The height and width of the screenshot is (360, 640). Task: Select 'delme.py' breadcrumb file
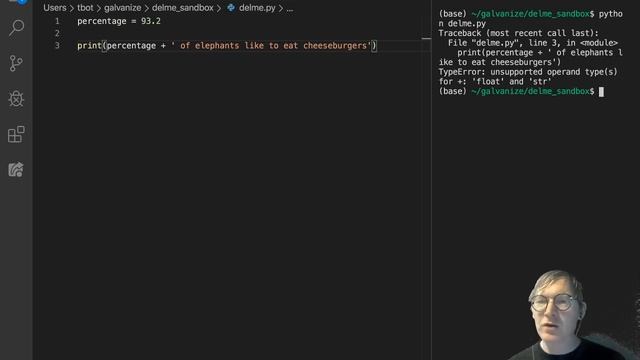coord(257,8)
